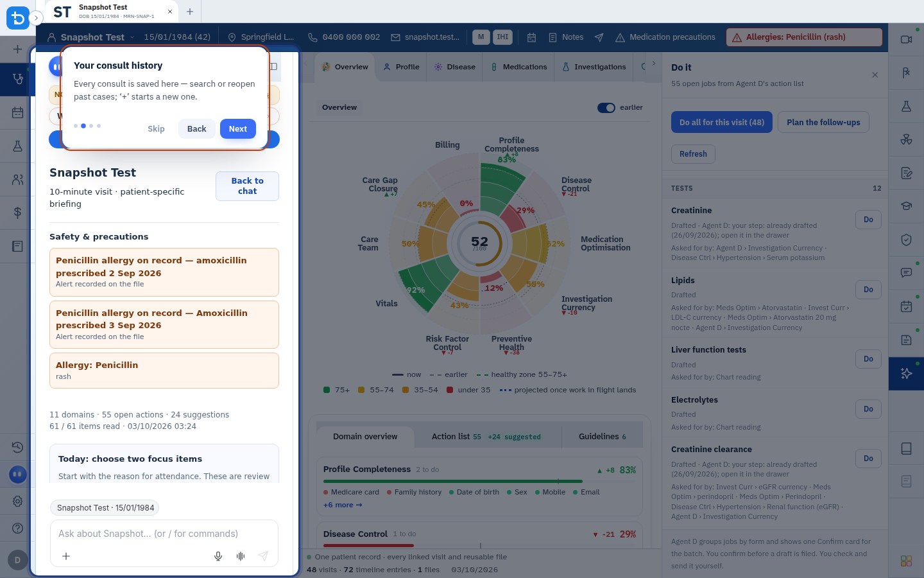Open the settings gear in left sidebar
Image resolution: width=924 pixels, height=578 pixels.
(x=17, y=501)
